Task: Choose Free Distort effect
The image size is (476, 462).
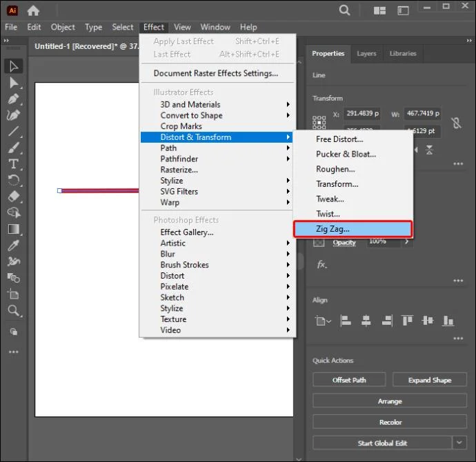Action: coord(353,139)
